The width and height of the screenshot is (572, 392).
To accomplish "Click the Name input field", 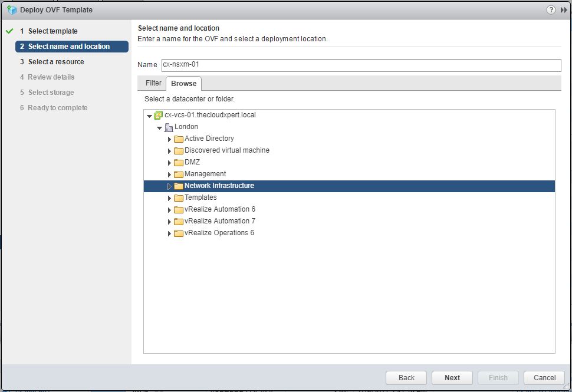I will click(361, 65).
